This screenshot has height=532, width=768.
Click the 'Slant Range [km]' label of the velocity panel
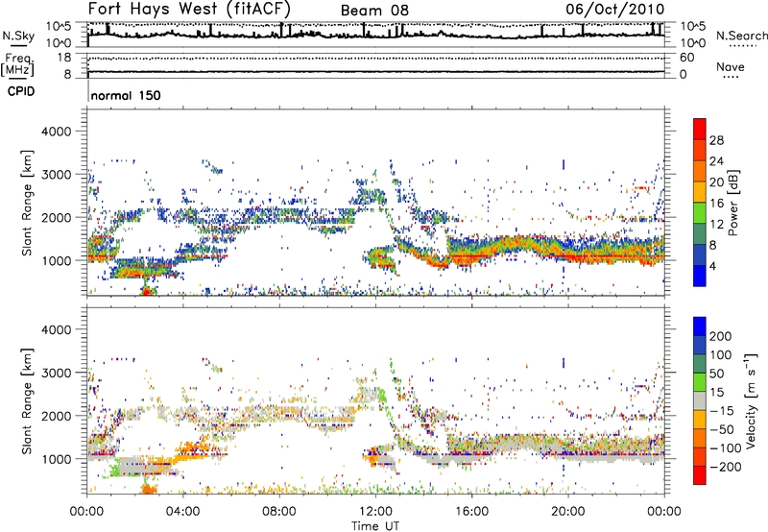tap(27, 400)
